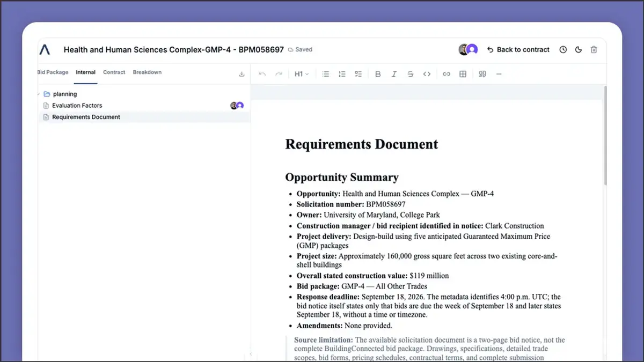Apply blockquote formatting
This screenshot has width=644, height=362.
coord(482,74)
